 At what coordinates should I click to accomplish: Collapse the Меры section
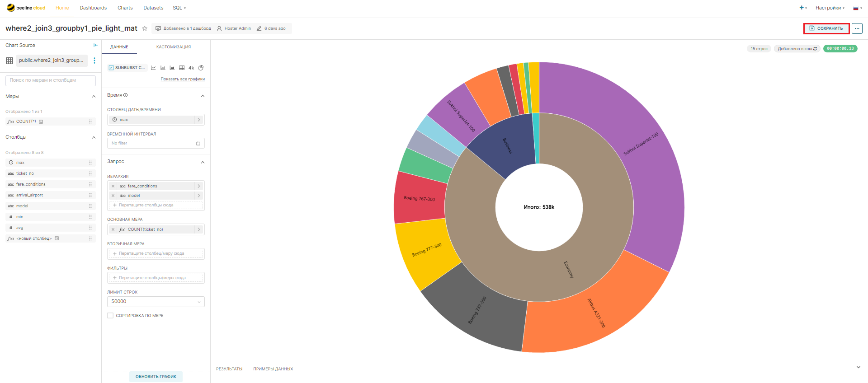(x=94, y=97)
